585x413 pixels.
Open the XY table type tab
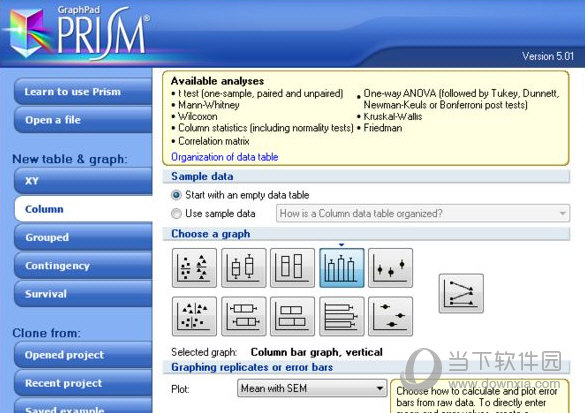pos(83,181)
